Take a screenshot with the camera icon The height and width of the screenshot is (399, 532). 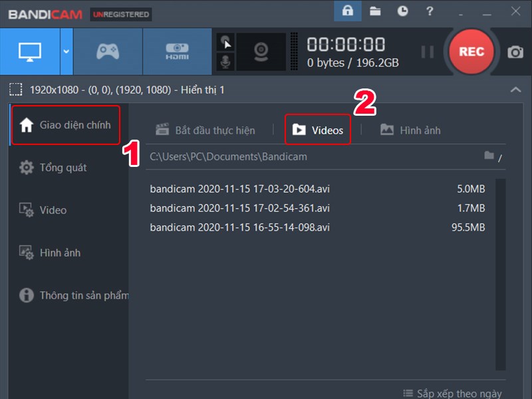point(515,52)
